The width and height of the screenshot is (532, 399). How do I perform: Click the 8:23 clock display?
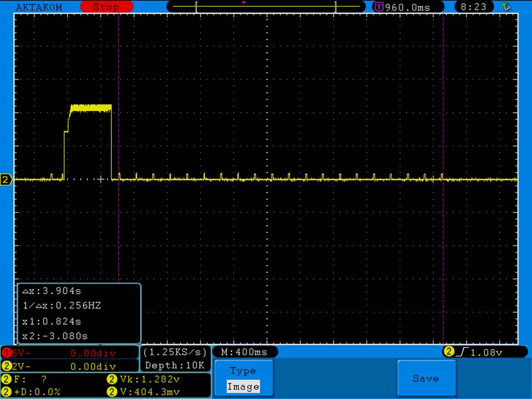click(x=473, y=7)
